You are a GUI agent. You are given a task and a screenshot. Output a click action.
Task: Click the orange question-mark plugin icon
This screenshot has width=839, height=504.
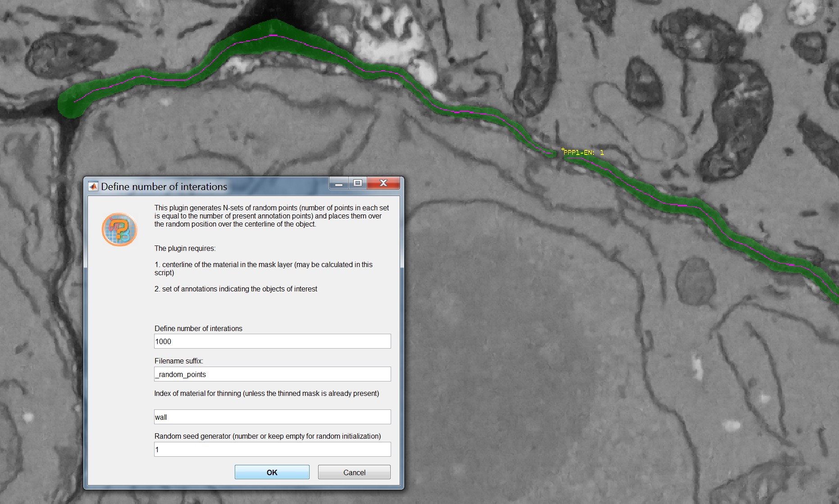(119, 230)
